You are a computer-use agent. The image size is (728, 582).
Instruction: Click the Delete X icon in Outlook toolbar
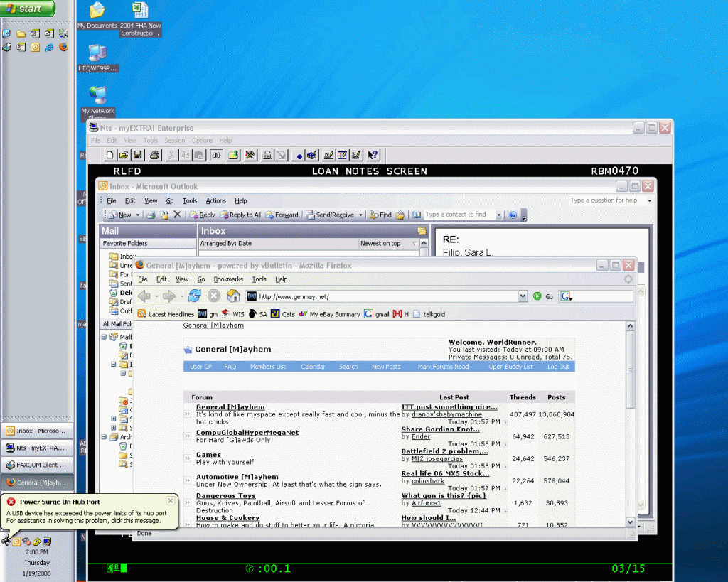tap(177, 215)
